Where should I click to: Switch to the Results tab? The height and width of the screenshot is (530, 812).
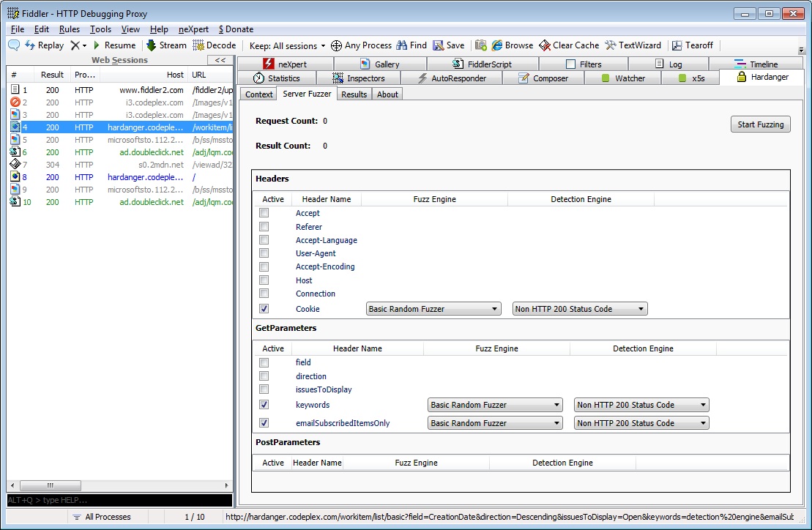pyautogui.click(x=354, y=94)
